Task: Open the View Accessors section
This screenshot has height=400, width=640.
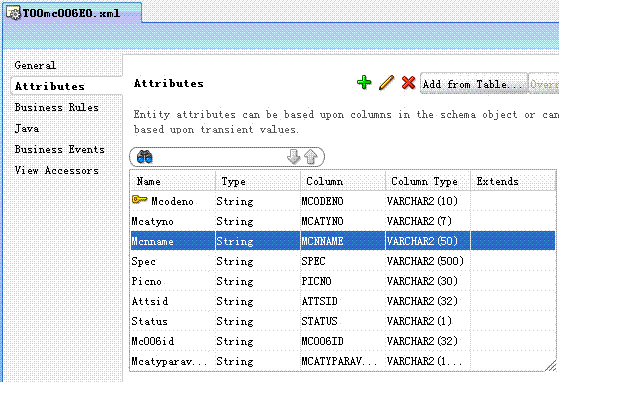Action: coord(56,170)
